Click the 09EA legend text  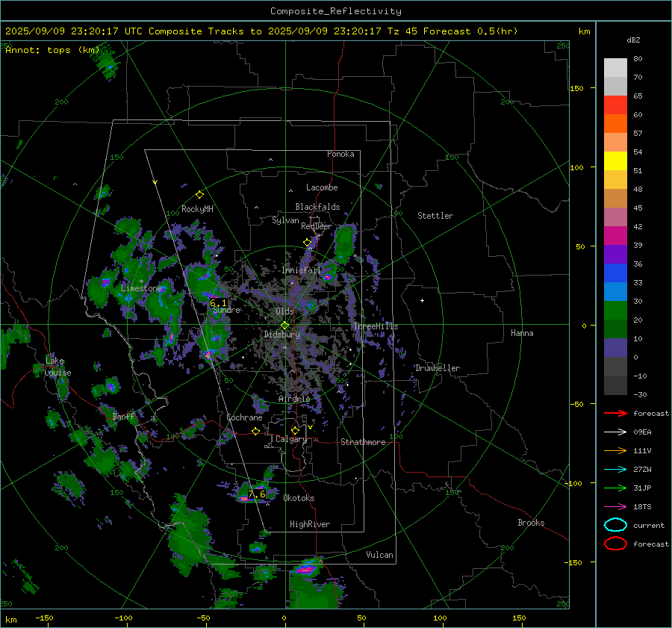click(642, 432)
